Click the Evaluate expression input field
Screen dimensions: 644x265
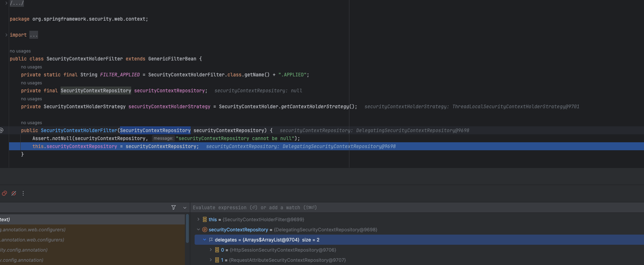point(362,207)
